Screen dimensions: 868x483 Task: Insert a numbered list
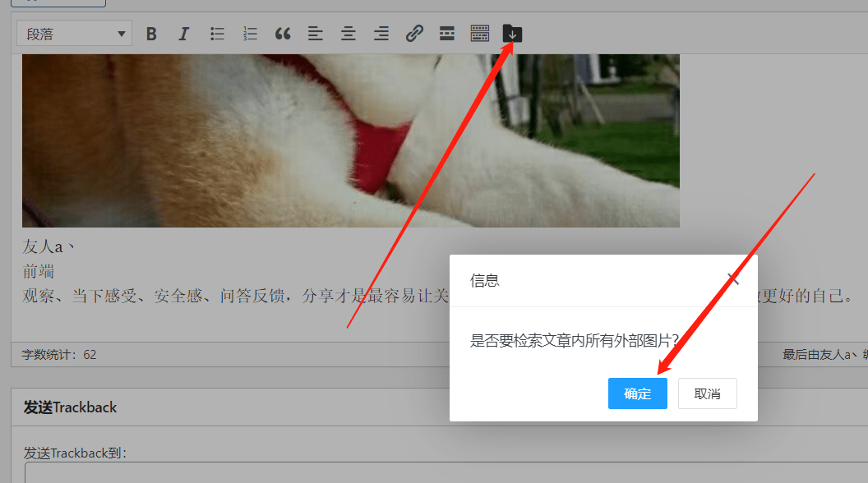point(250,33)
